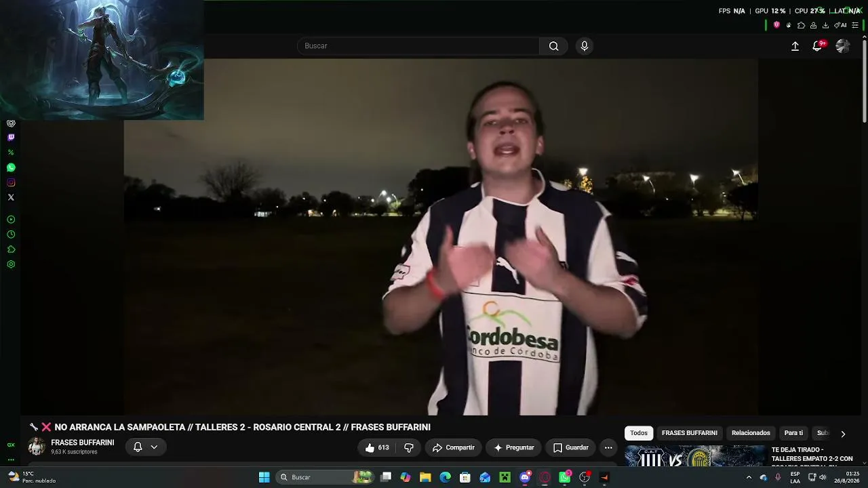This screenshot has width=868, height=488.
Task: Open the toolbar extensions puzzle icon
Action: click(801, 25)
